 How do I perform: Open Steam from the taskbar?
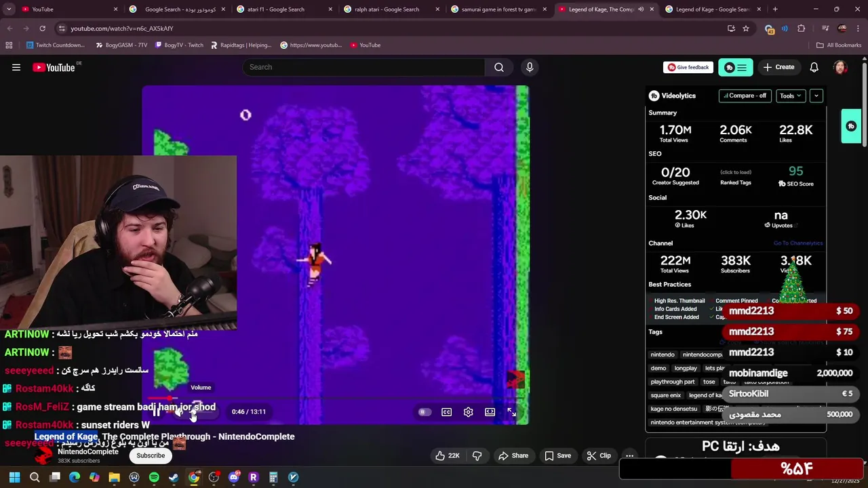click(174, 477)
